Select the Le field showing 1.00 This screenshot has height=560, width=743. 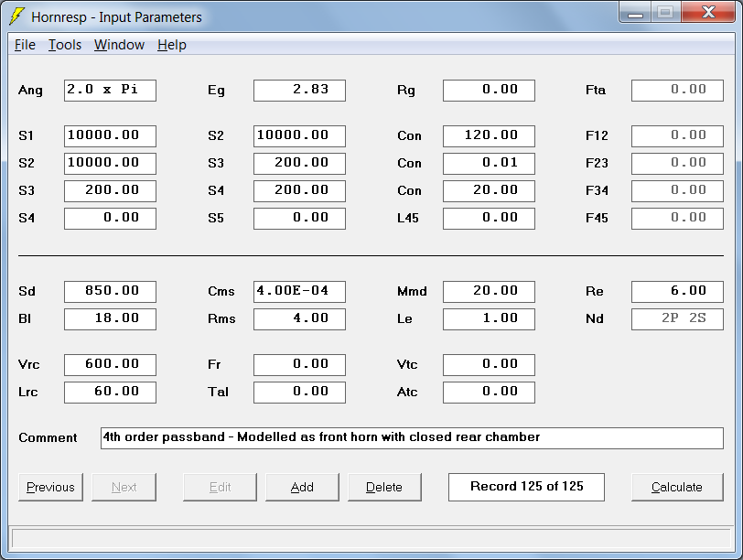(x=489, y=318)
